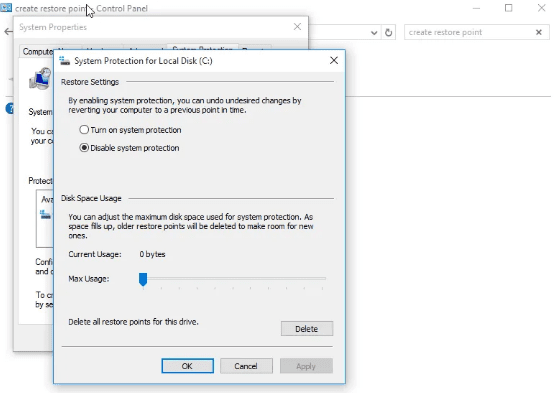This screenshot has width=554, height=393.
Task: Maximize the Control Panel window
Action: (508, 8)
